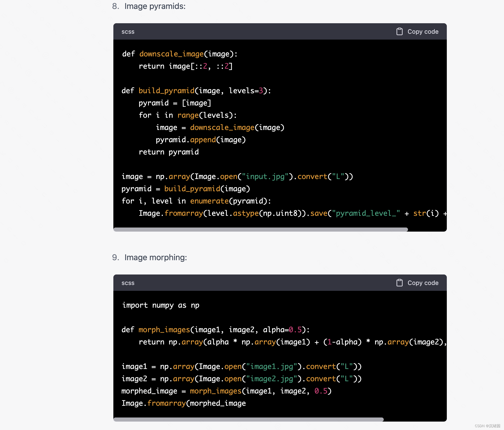Image resolution: width=504 pixels, height=430 pixels.
Task: Click the line "return image[::2, ::2]"
Action: [186, 66]
